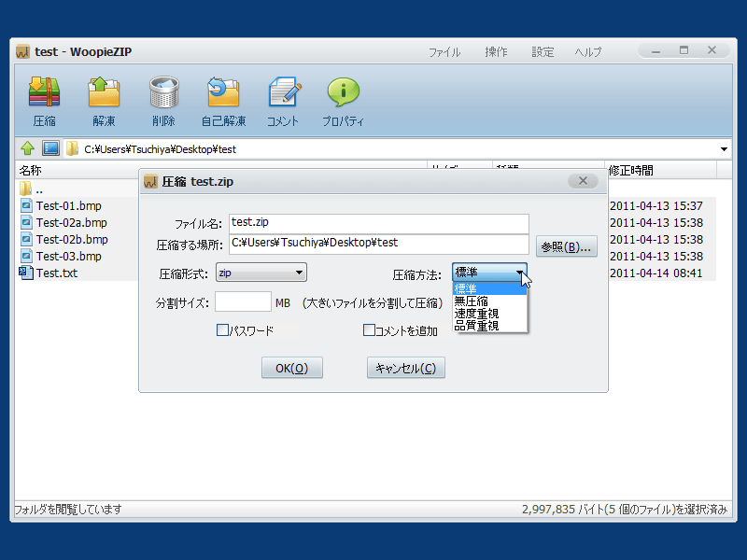Close the WoopieZIP main window
The image size is (747, 560).
coord(712,50)
